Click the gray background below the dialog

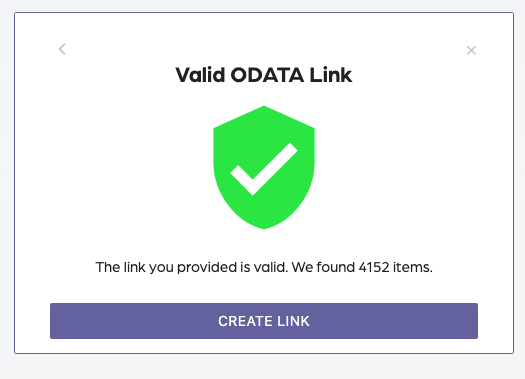click(262, 367)
